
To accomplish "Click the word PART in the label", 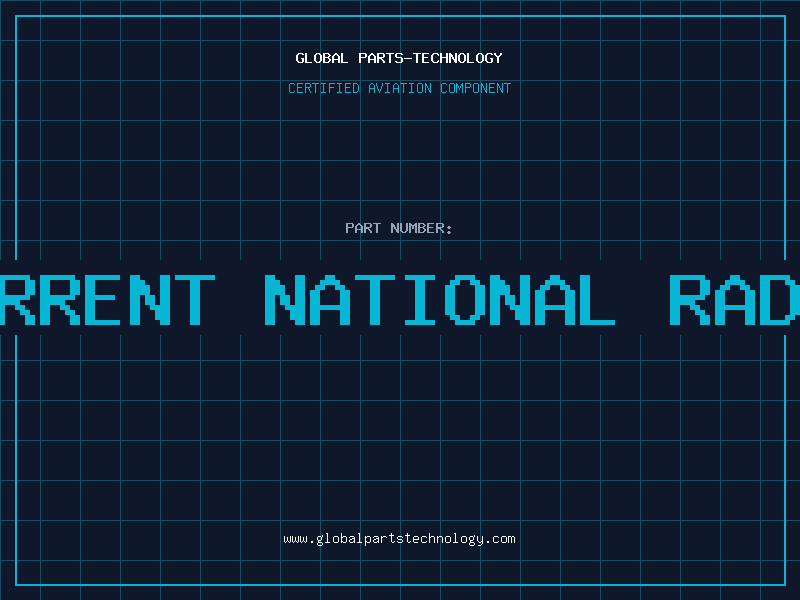I will [363, 228].
